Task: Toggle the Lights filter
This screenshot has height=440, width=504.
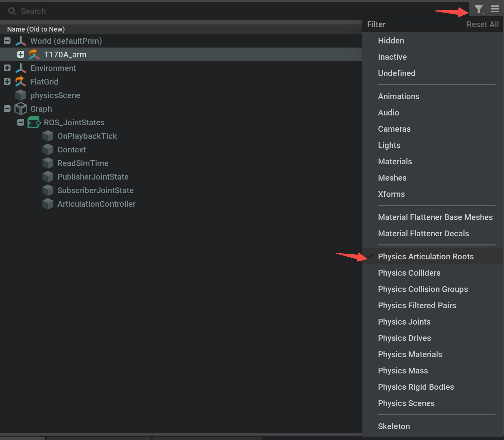Action: coord(432,145)
